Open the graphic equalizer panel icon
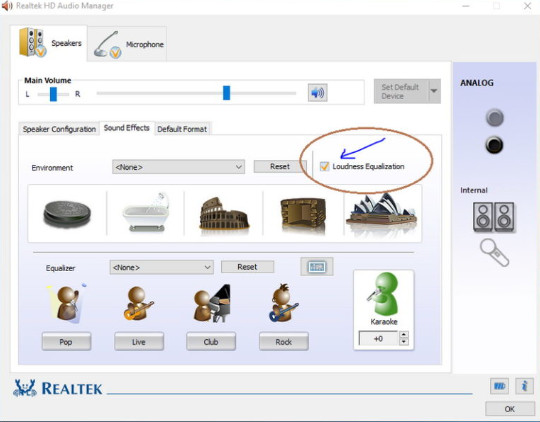The image size is (540, 422). pos(316,266)
